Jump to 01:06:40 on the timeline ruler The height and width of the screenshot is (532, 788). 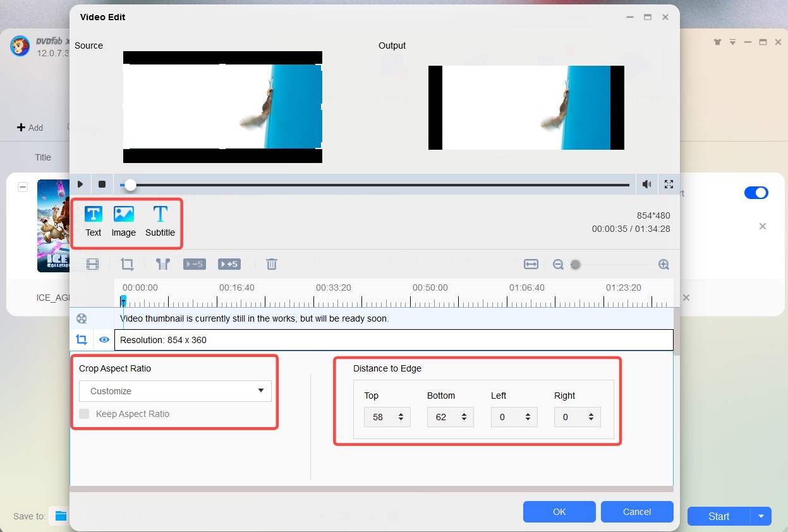click(x=526, y=287)
